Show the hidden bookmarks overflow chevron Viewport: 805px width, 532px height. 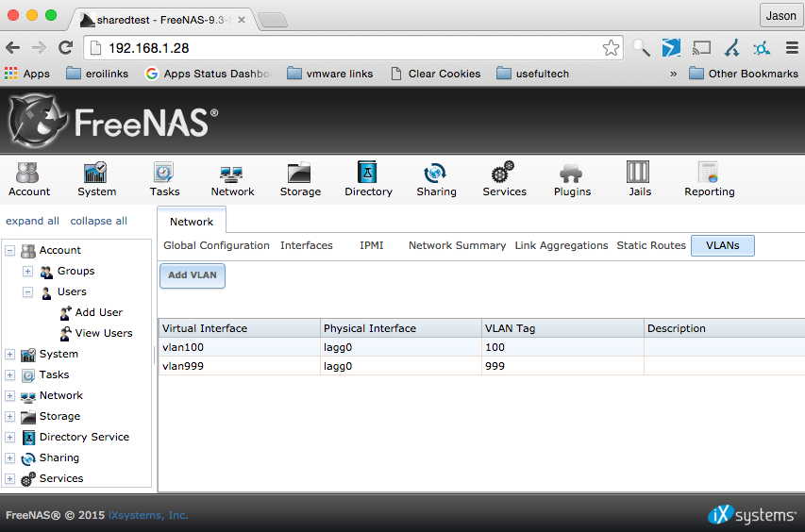[x=673, y=74]
